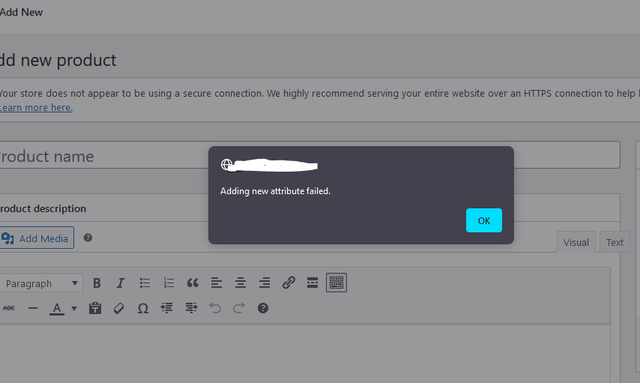Align text right
The image size is (640, 383).
click(x=264, y=283)
